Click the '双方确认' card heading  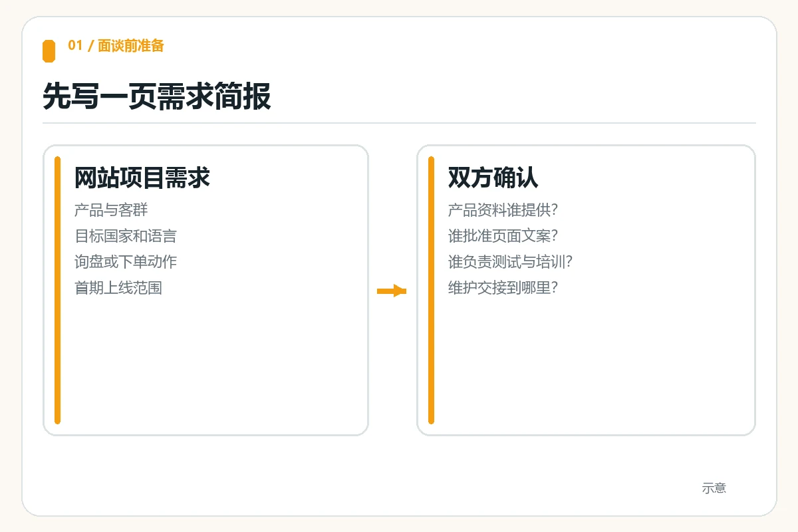click(493, 178)
